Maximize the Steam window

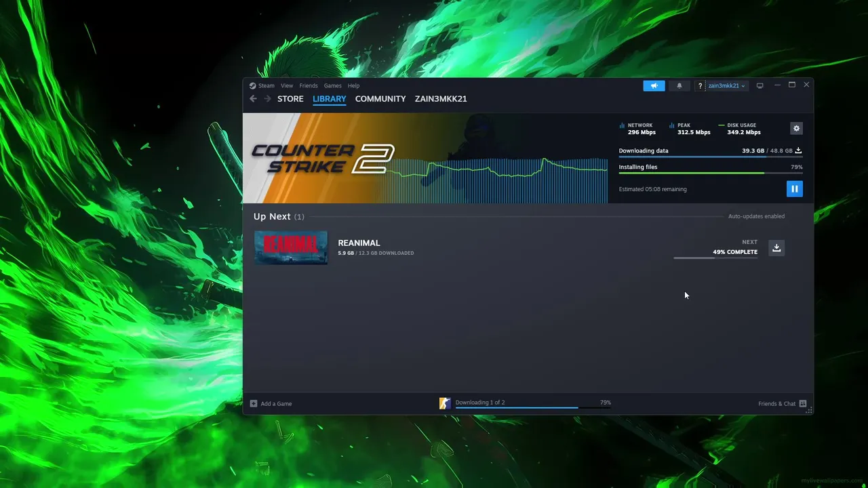pyautogui.click(x=791, y=85)
